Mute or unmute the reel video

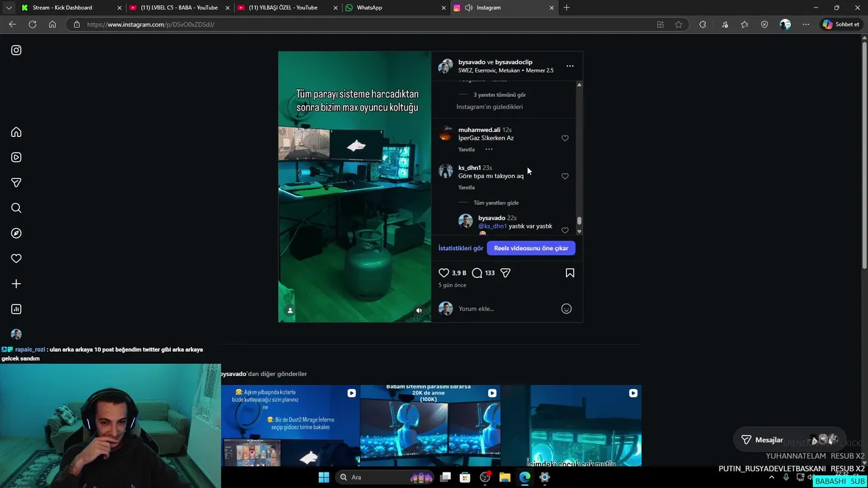tap(418, 310)
